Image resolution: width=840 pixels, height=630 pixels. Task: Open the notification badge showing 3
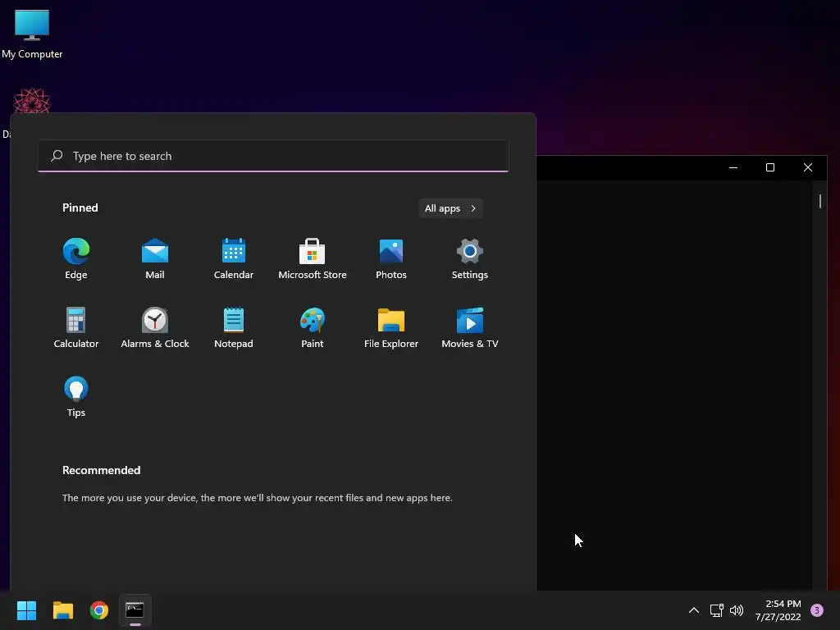click(816, 610)
